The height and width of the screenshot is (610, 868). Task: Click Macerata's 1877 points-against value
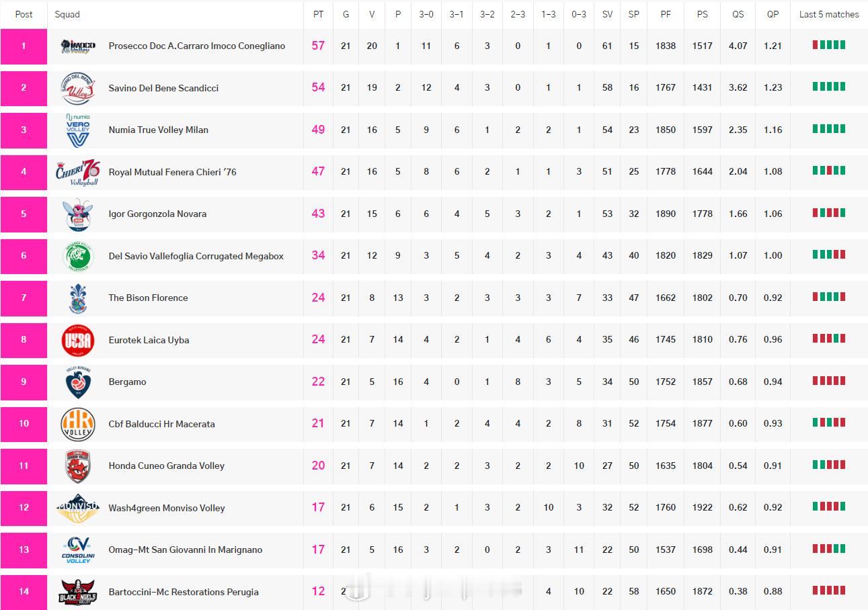[703, 424]
